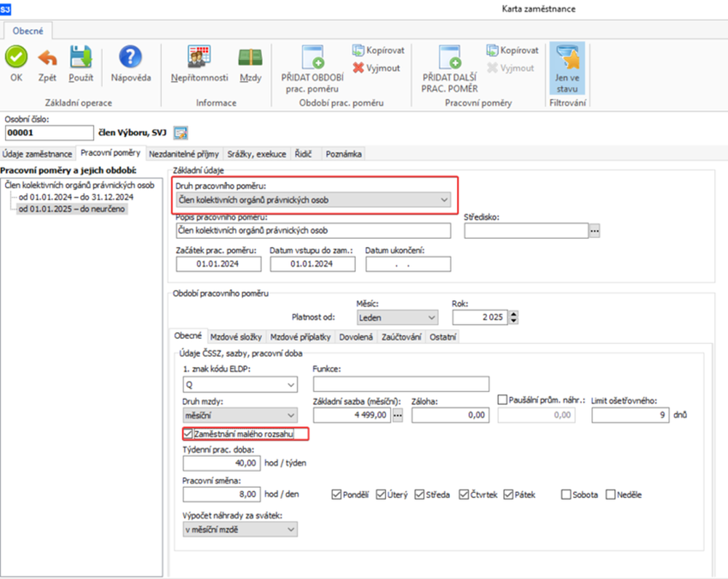
Task: Toggle Jen ve stavu filter icon
Action: click(x=567, y=58)
